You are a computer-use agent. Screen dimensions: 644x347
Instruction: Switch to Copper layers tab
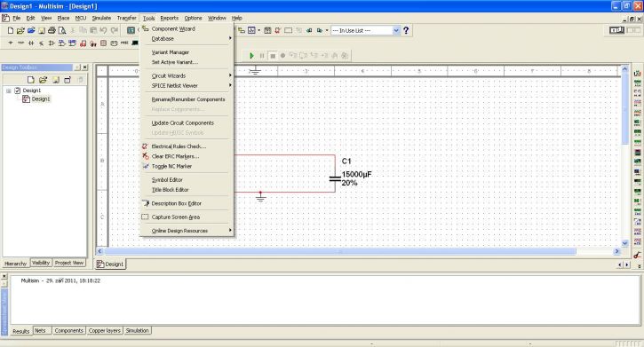pyautogui.click(x=105, y=331)
